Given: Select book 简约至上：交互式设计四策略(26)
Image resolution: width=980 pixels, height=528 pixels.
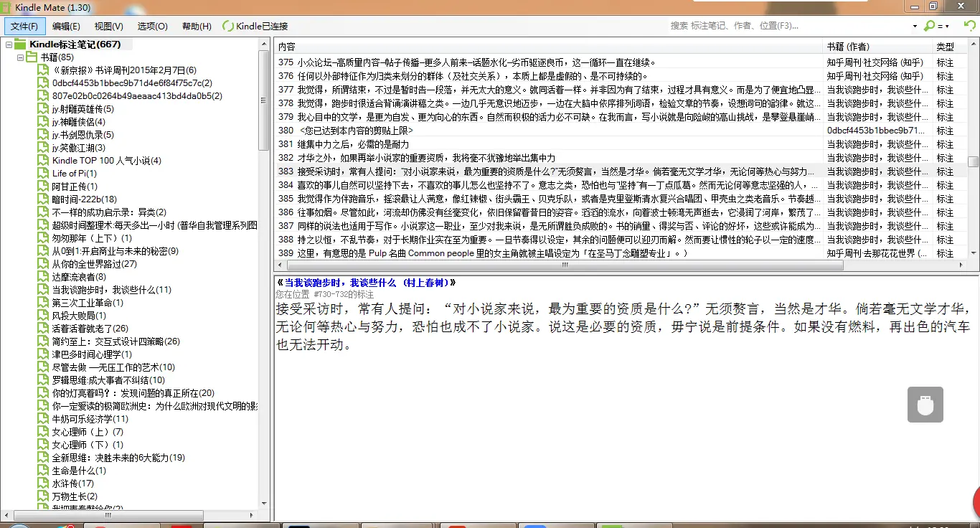Looking at the screenshot, I should coord(116,341).
